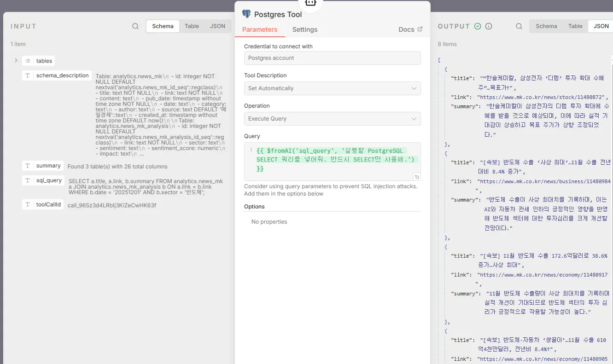Click the SELECT query value of sql_query
613x364 pixels.
point(146,187)
